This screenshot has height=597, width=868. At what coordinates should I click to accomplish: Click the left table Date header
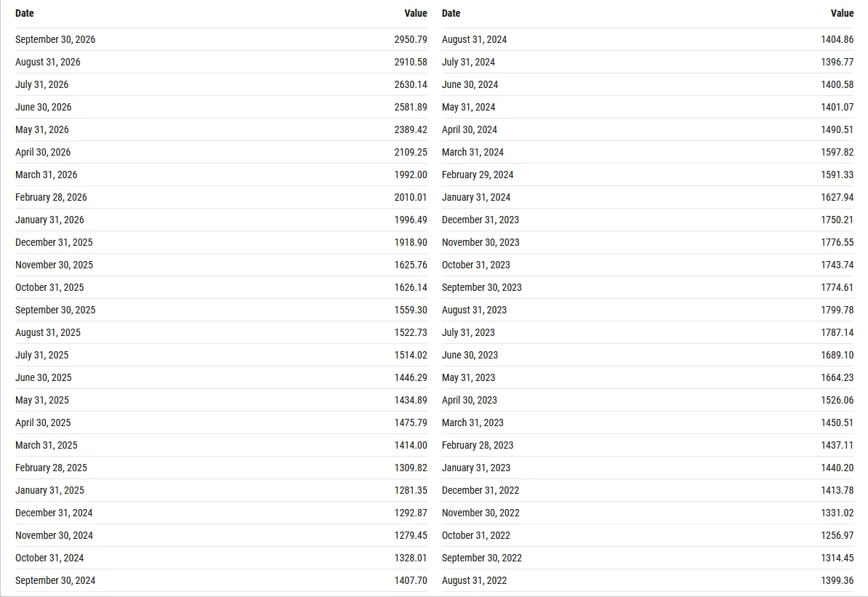point(25,13)
